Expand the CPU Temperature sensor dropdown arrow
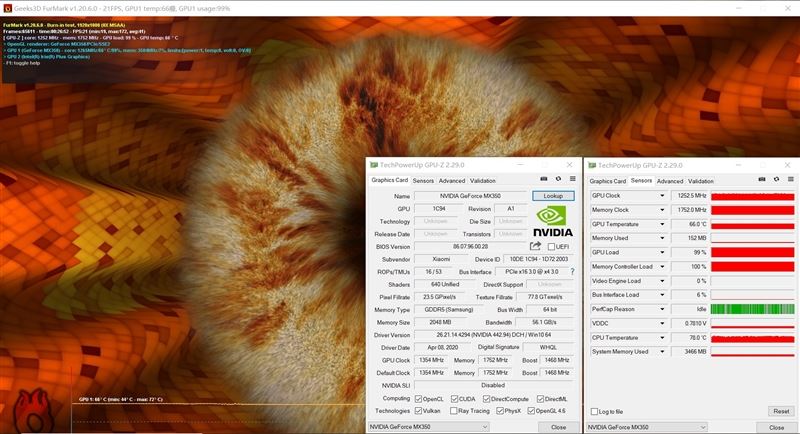The height and width of the screenshot is (434, 800). 664,337
